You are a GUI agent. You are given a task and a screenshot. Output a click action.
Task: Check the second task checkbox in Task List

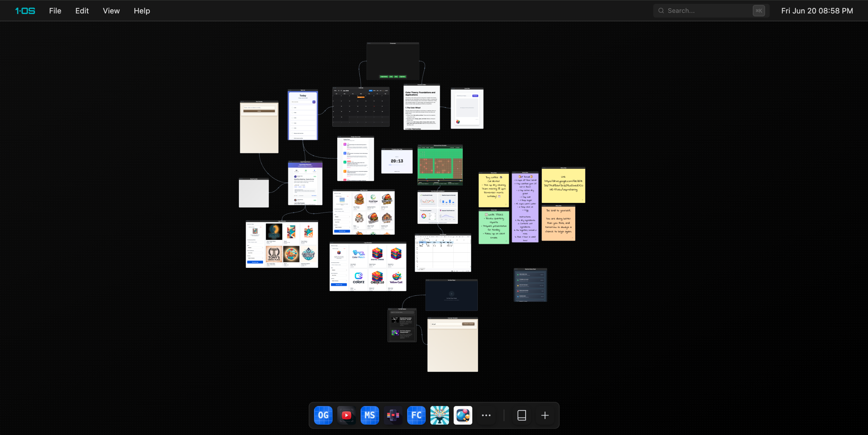point(292,113)
